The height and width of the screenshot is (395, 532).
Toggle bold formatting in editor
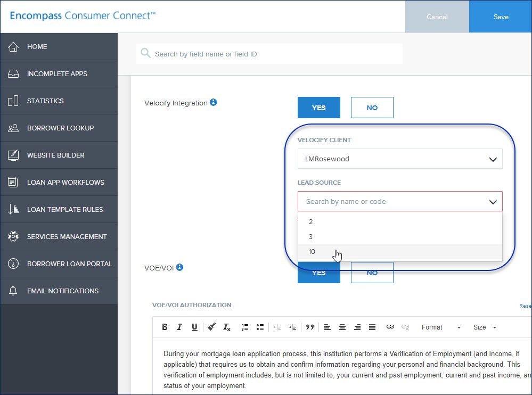(165, 327)
